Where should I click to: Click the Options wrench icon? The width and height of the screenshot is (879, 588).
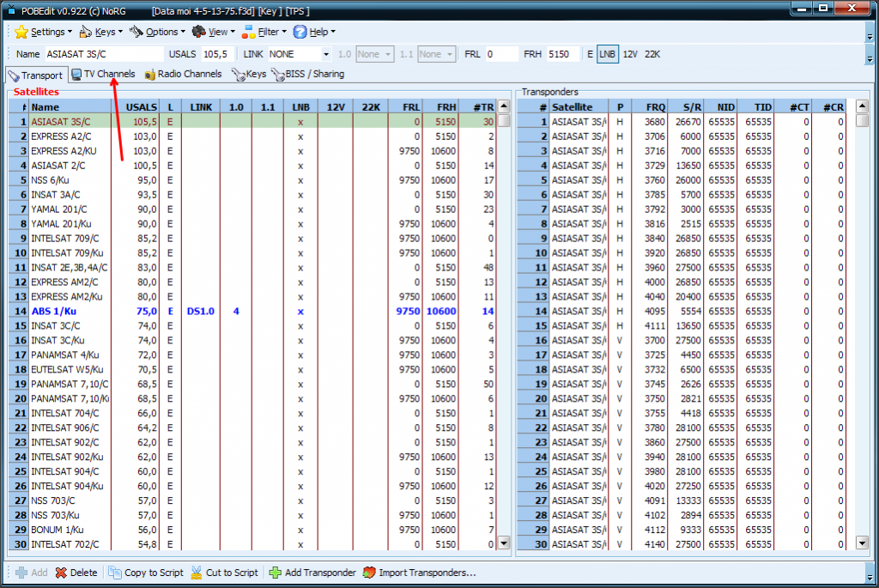pyautogui.click(x=136, y=32)
